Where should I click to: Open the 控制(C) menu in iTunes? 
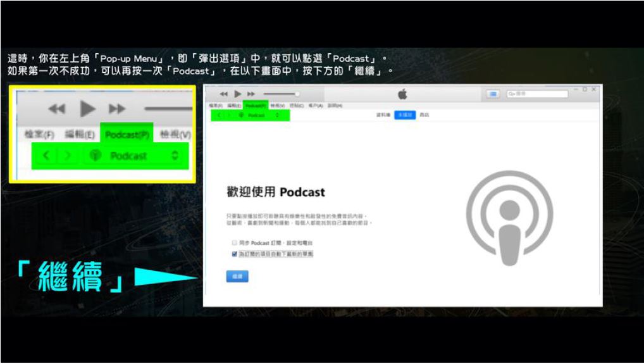coord(297,106)
